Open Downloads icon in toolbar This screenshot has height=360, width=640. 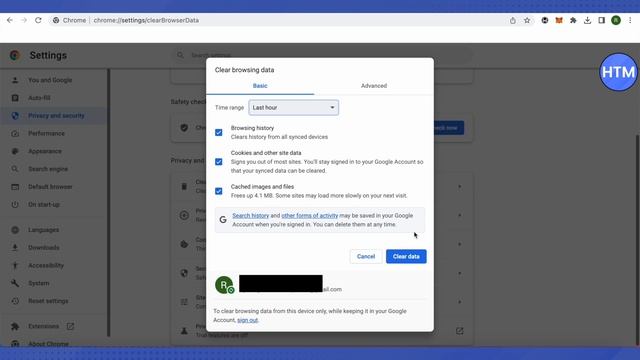coord(587,20)
